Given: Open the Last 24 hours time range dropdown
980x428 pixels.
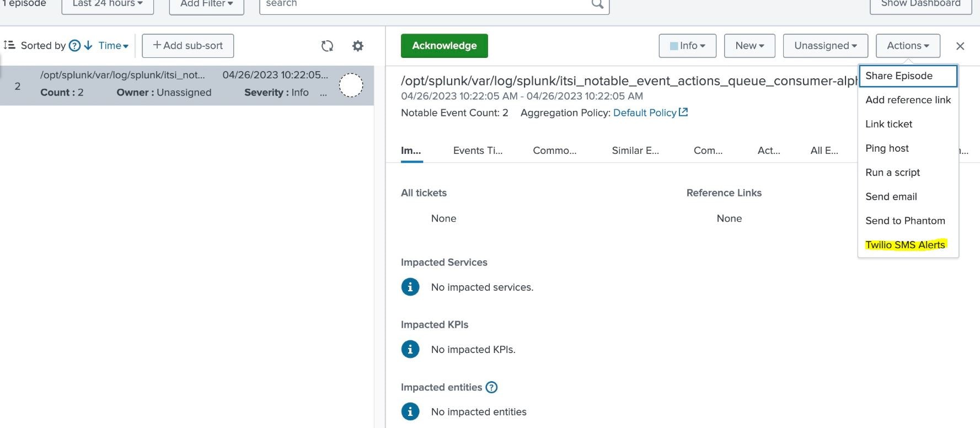Looking at the screenshot, I should [x=108, y=6].
